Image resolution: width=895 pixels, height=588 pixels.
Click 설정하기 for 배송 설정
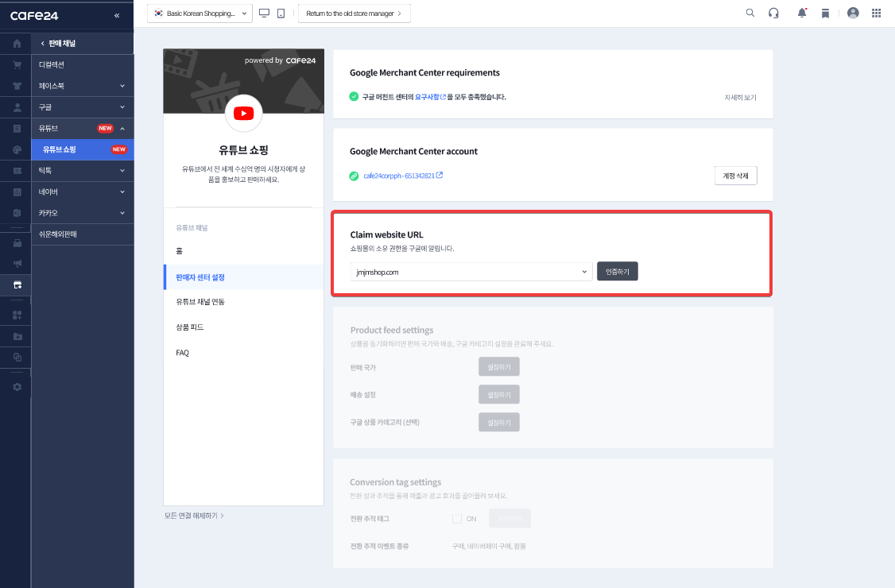point(499,394)
